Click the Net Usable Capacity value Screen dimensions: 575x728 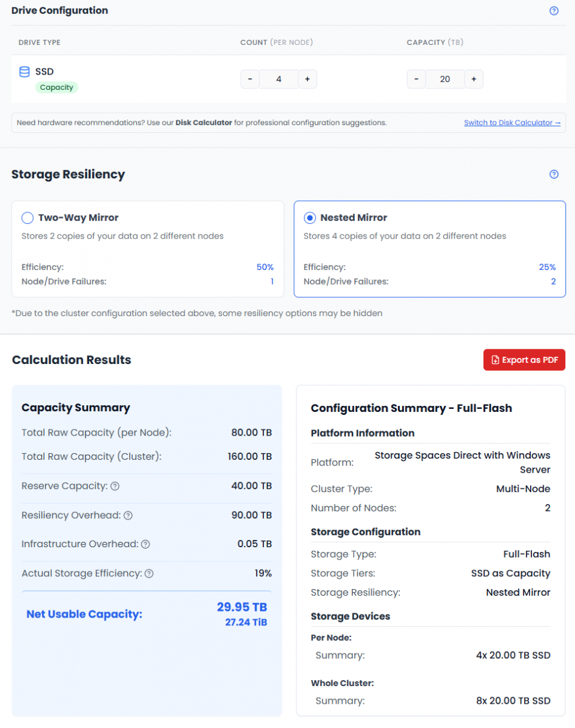tap(241, 607)
